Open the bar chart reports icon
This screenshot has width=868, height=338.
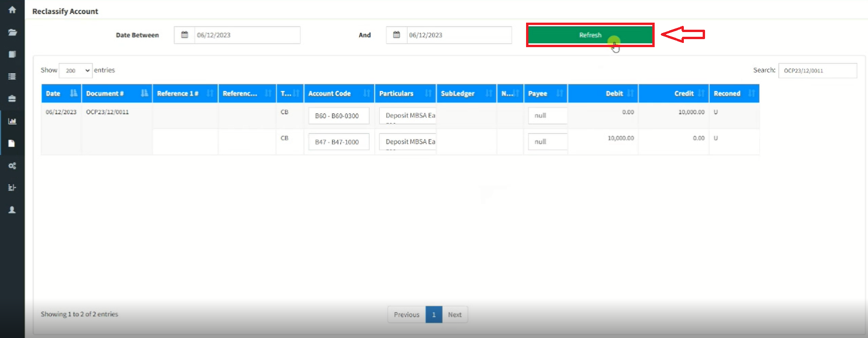coord(12,121)
